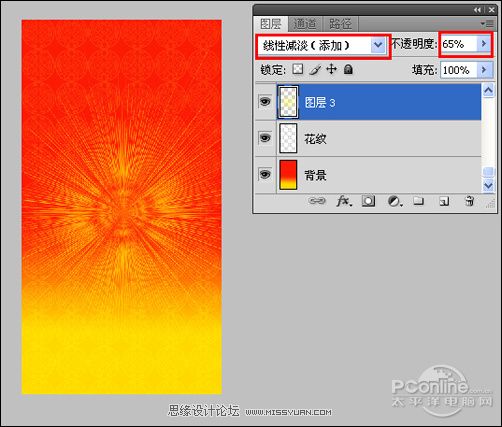The image size is (502, 427).
Task: Select the 花纹 layer thumbnail
Action: [288, 138]
